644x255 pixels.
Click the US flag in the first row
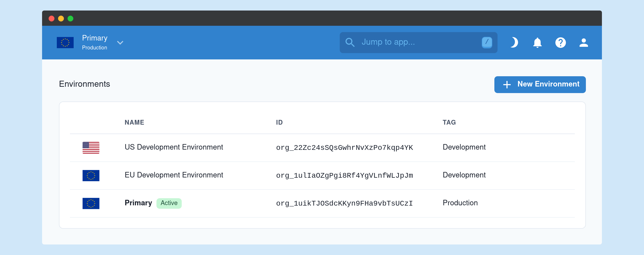(91, 147)
